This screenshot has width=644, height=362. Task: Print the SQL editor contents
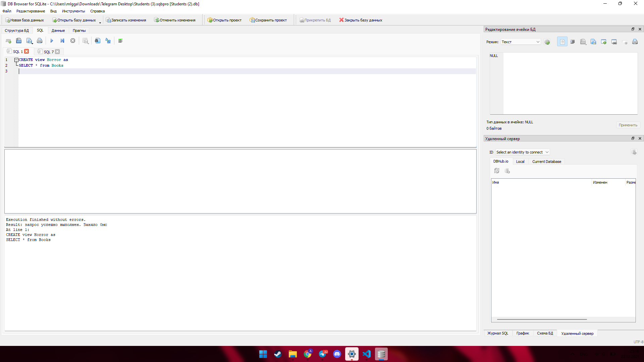pyautogui.click(x=40, y=41)
